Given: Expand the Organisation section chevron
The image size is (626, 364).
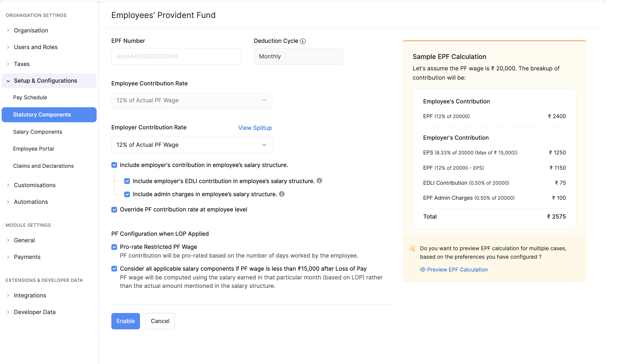Looking at the screenshot, I should coord(8,30).
